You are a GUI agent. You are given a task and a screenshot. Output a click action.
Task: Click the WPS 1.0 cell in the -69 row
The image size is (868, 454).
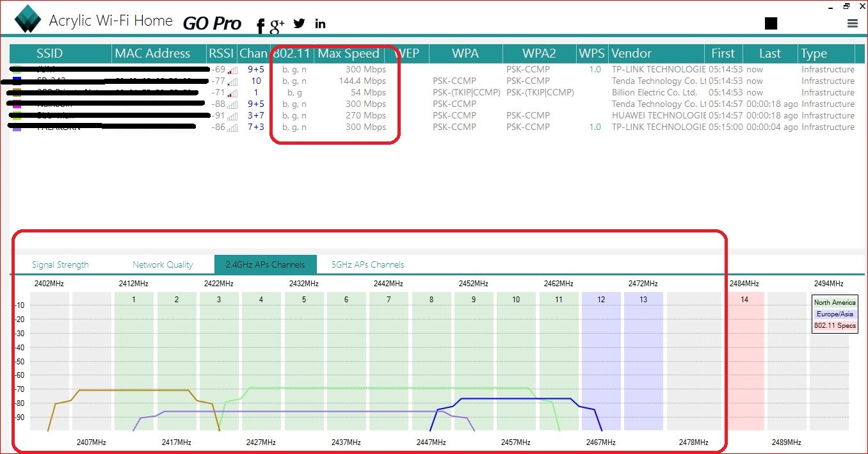[595, 70]
